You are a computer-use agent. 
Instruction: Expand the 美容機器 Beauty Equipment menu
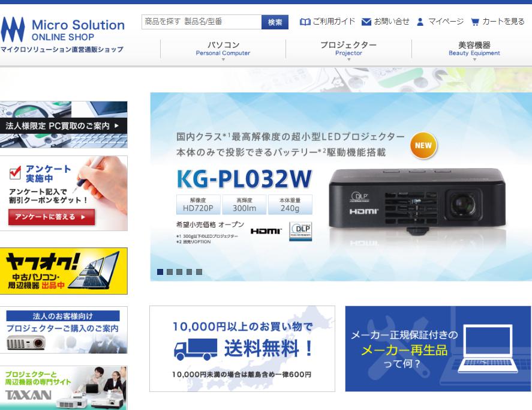pyautogui.click(x=474, y=49)
